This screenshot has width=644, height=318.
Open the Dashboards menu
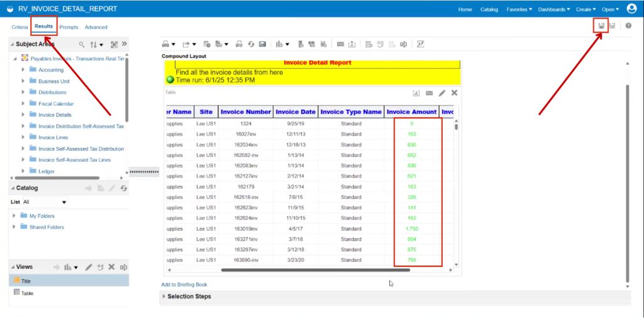(554, 9)
